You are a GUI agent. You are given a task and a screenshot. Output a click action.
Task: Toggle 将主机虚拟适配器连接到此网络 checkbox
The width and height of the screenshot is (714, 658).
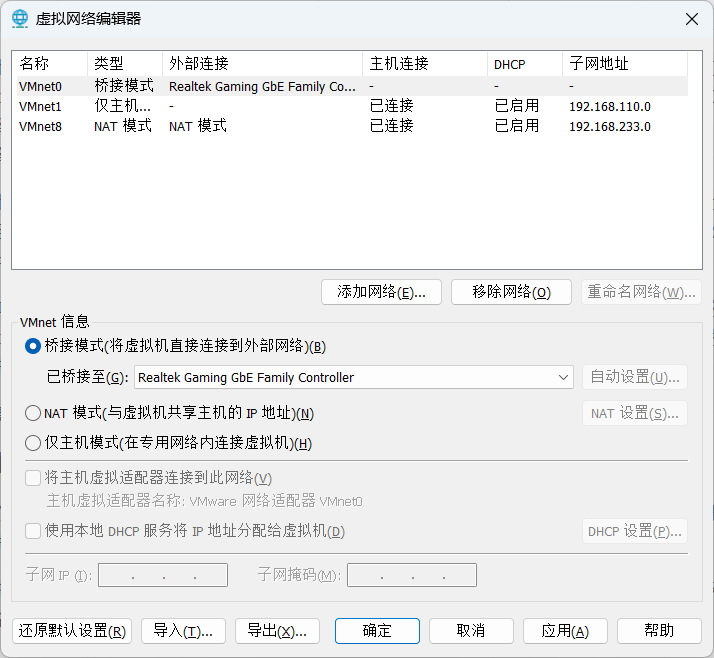[33, 478]
